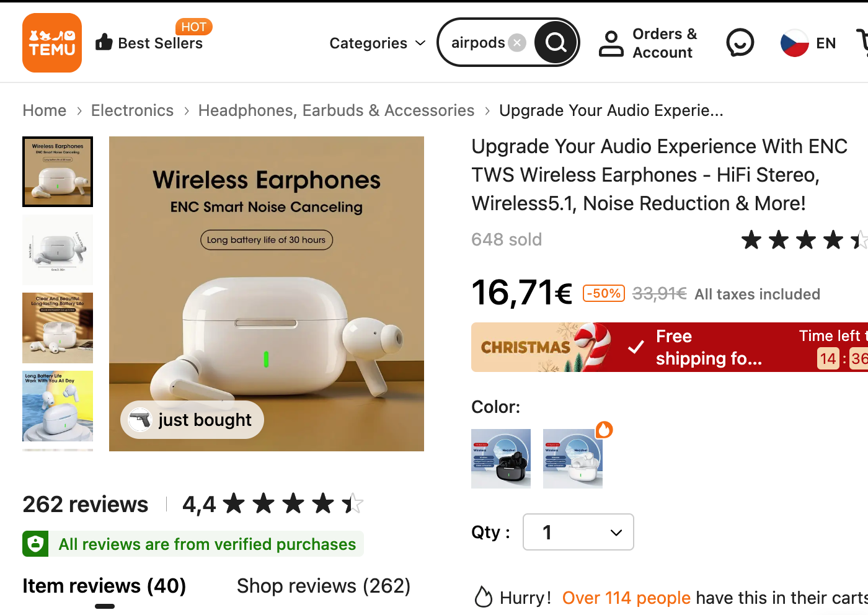868x615 pixels.
Task: View the second product thumbnail
Action: pyautogui.click(x=58, y=249)
